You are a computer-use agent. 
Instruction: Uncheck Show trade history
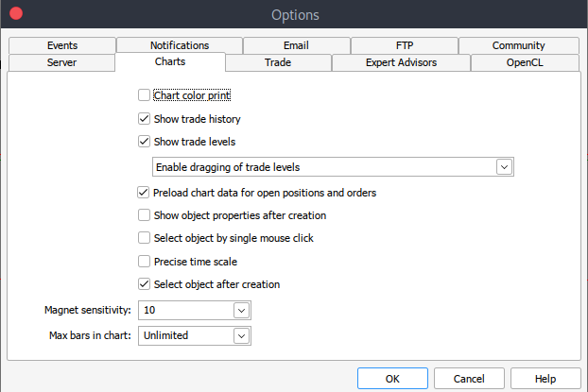(144, 119)
